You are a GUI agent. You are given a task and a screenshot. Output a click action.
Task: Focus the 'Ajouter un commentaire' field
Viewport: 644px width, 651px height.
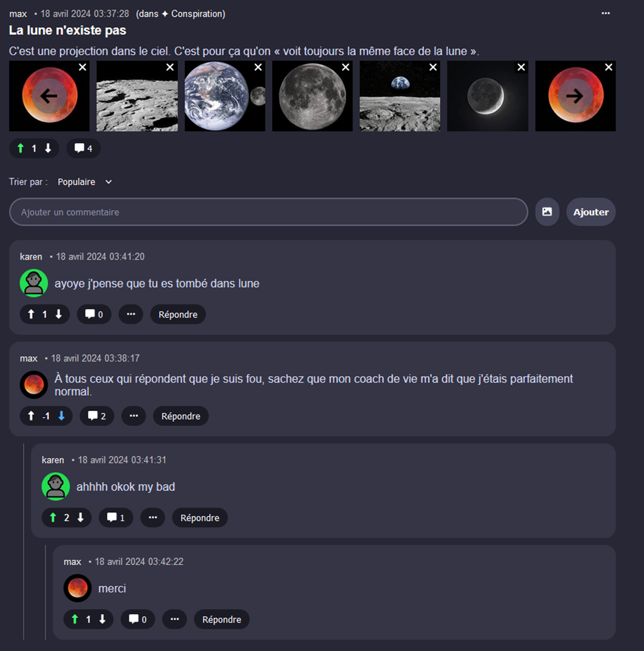click(268, 211)
